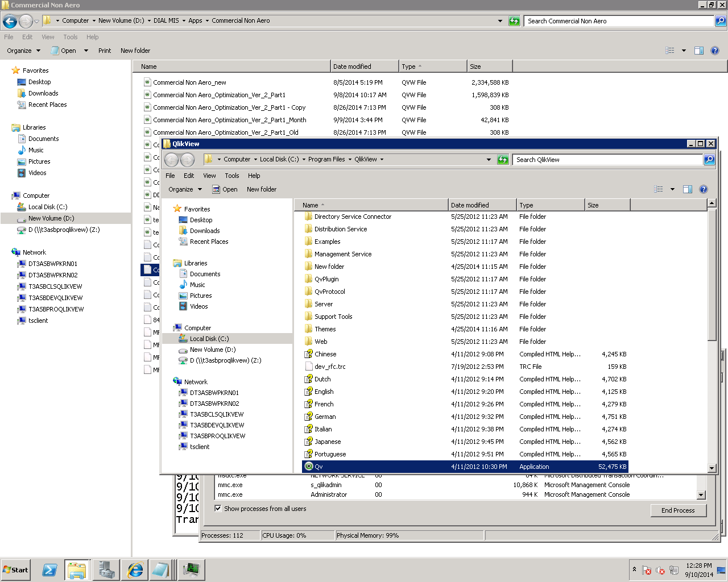Click the Internet Explorer taskbar icon
The width and height of the screenshot is (728, 582).
(135, 569)
